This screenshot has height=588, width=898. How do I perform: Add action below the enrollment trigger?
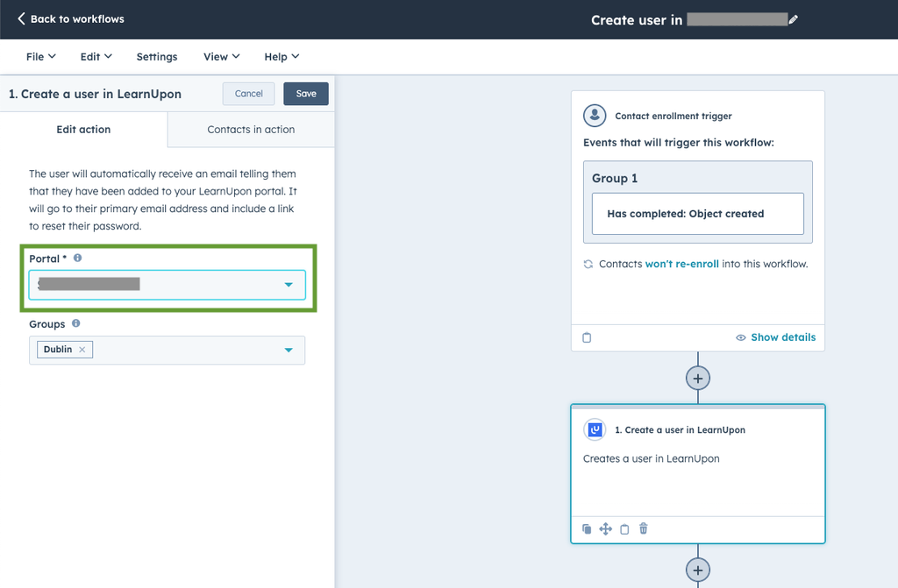(x=697, y=379)
